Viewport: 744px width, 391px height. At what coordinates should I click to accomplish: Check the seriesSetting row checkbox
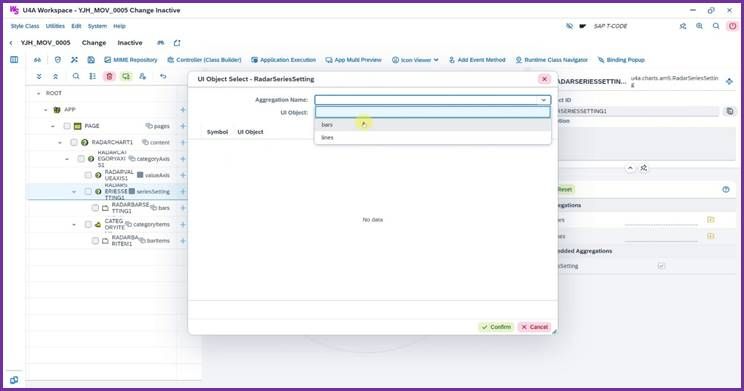coord(88,192)
